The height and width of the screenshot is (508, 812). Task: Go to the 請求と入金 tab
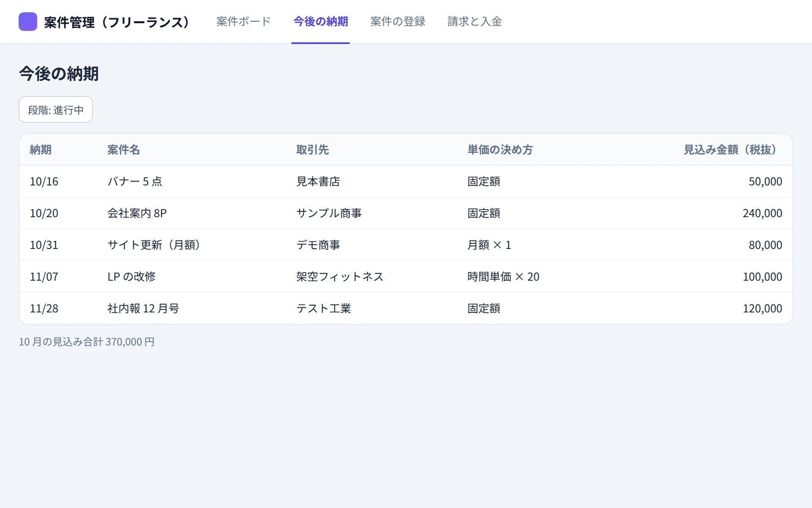tap(475, 22)
